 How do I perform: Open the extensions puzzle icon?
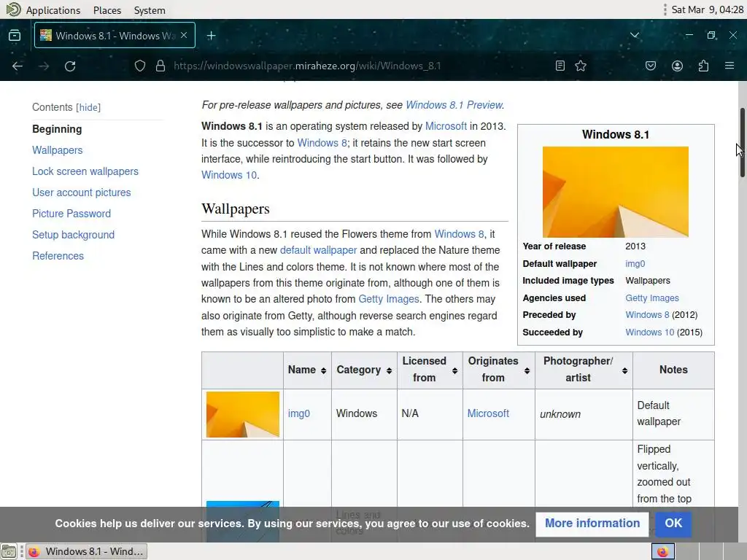pos(704,66)
